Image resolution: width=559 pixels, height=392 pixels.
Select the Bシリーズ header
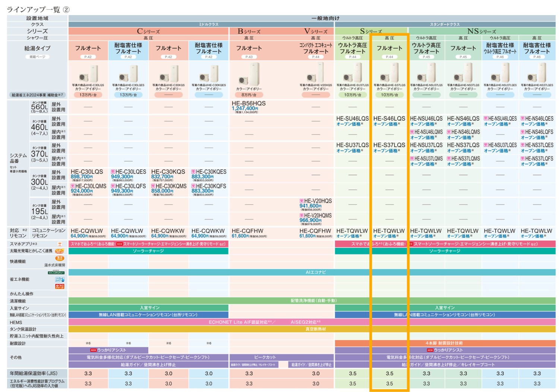coord(249,31)
